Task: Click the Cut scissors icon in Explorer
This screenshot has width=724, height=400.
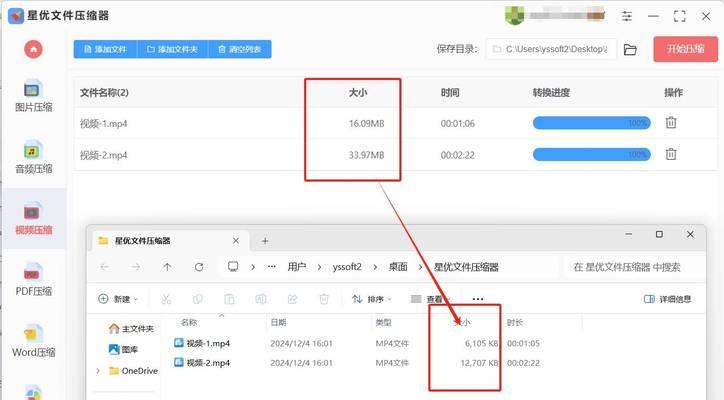Action: [x=166, y=299]
